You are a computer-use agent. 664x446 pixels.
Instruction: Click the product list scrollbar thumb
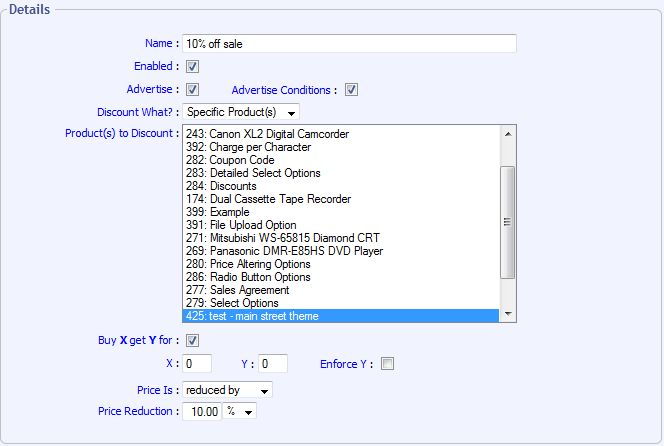(508, 222)
